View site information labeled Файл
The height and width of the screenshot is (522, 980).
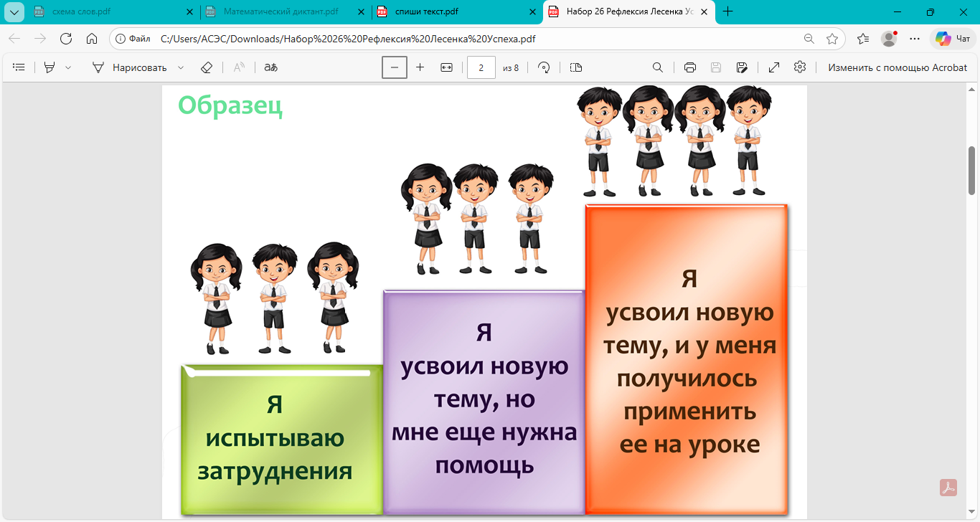pos(134,39)
